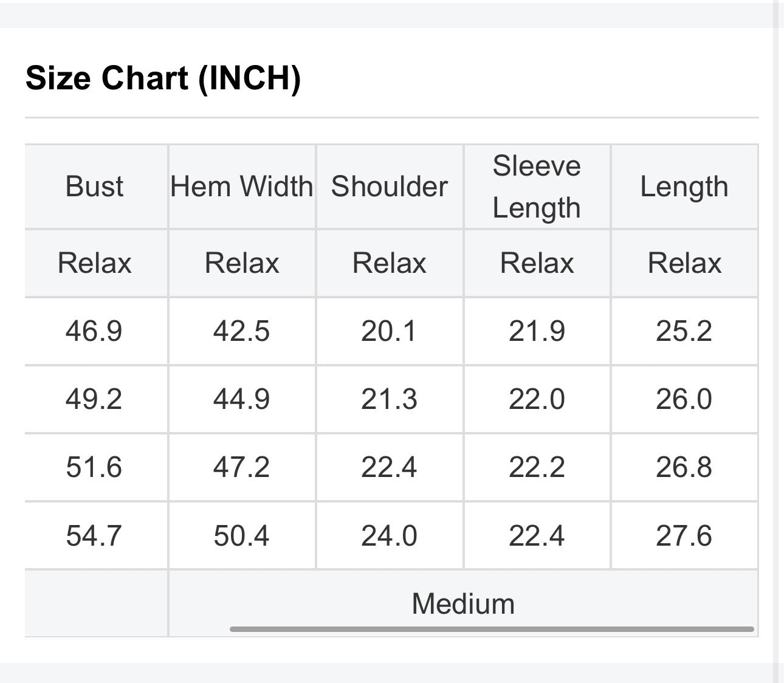Click the Shoulder column header
This screenshot has width=784, height=683.
point(389,187)
